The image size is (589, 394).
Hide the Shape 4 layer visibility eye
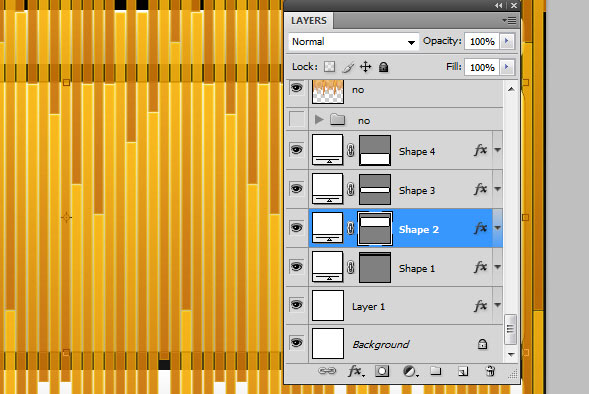point(296,150)
